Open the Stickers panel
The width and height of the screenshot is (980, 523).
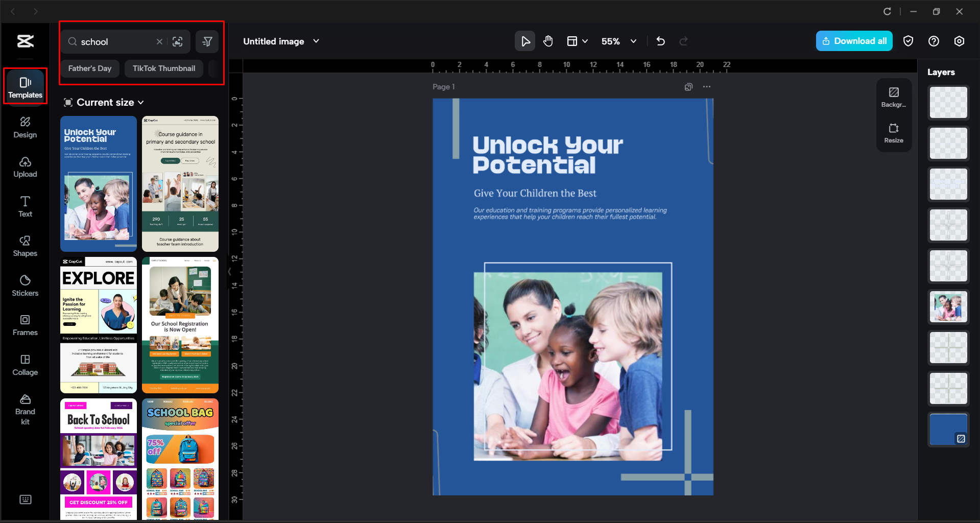tap(25, 285)
